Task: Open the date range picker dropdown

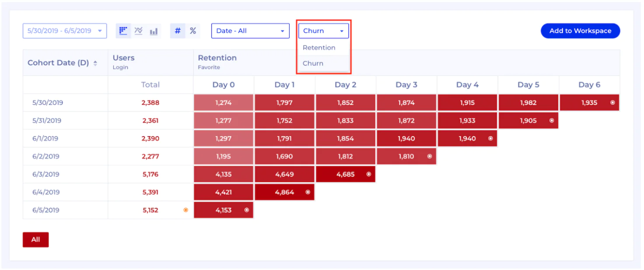Action: (x=64, y=31)
